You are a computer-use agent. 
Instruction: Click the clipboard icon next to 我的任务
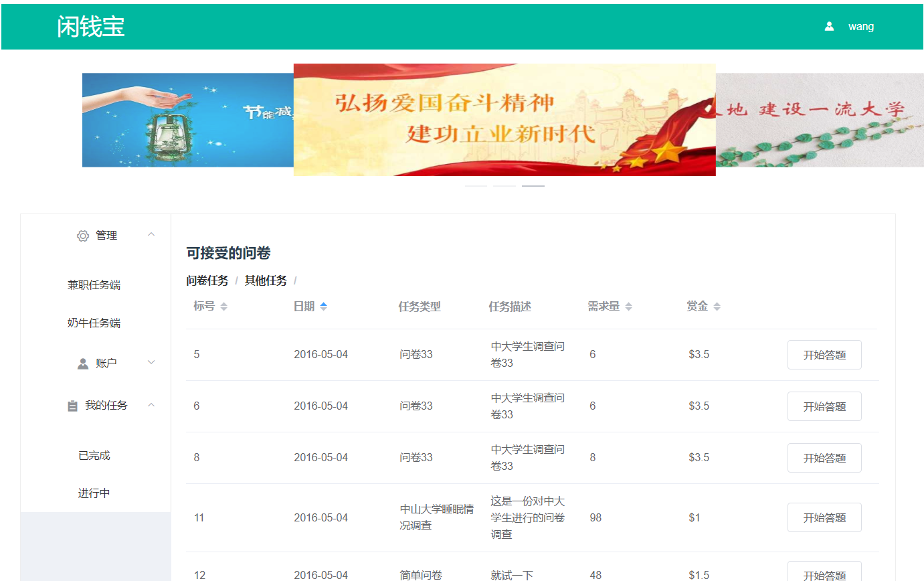coord(72,406)
